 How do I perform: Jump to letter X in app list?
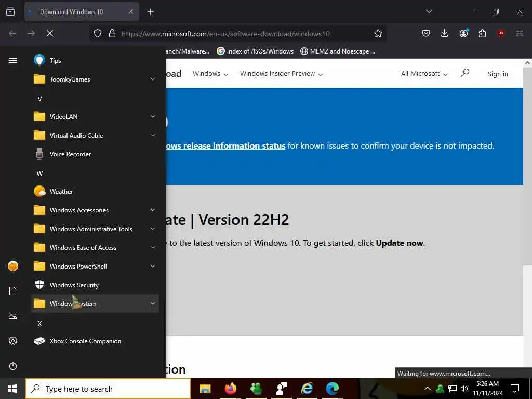tap(39, 323)
